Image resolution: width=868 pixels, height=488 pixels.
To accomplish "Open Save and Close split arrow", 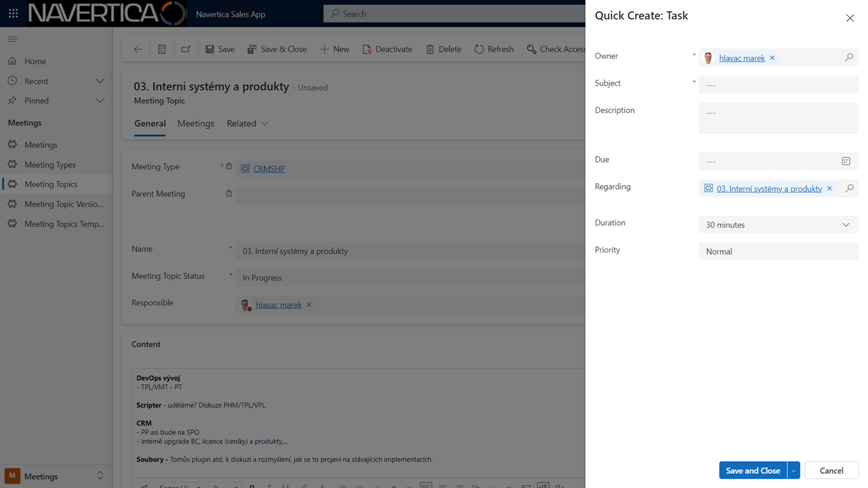I will [x=794, y=471].
